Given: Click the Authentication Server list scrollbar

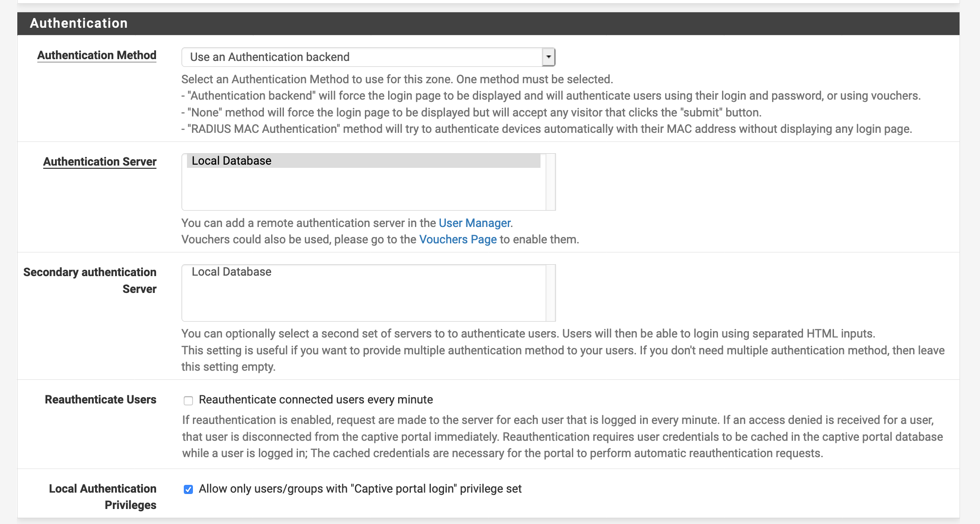Looking at the screenshot, I should point(551,182).
